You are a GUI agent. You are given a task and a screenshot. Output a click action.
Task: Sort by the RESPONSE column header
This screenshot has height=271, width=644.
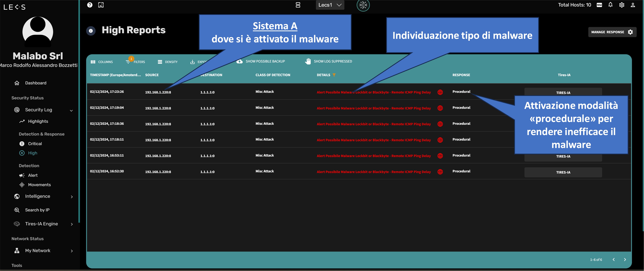coord(461,75)
